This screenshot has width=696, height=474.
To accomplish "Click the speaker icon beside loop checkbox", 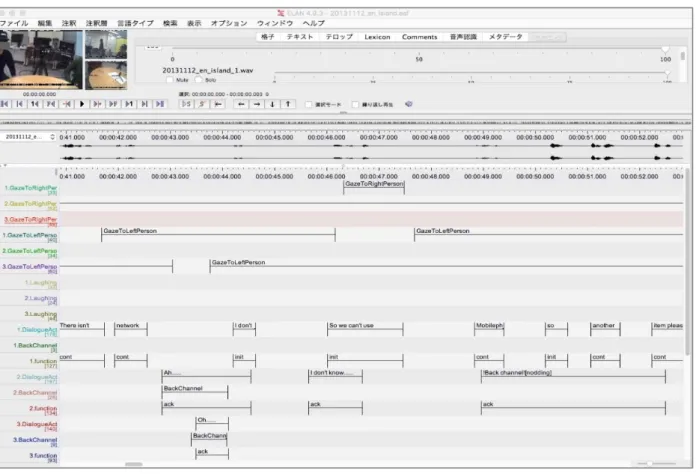I will [x=409, y=104].
